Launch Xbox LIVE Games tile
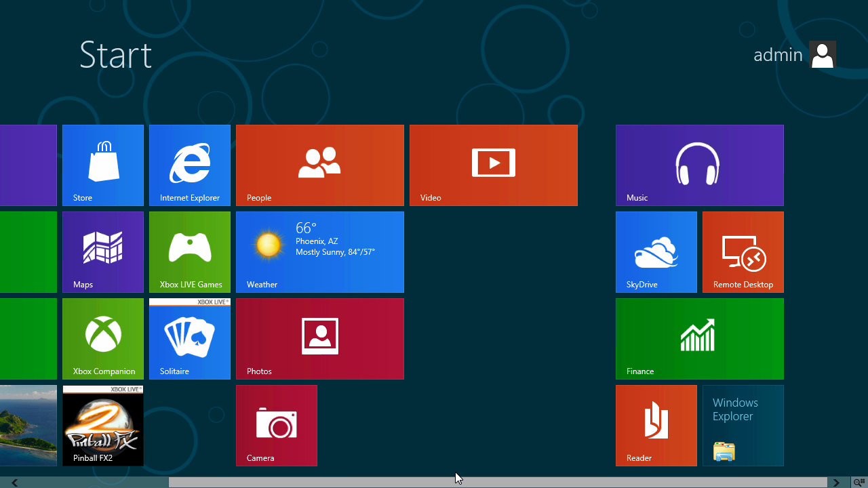 pos(190,252)
